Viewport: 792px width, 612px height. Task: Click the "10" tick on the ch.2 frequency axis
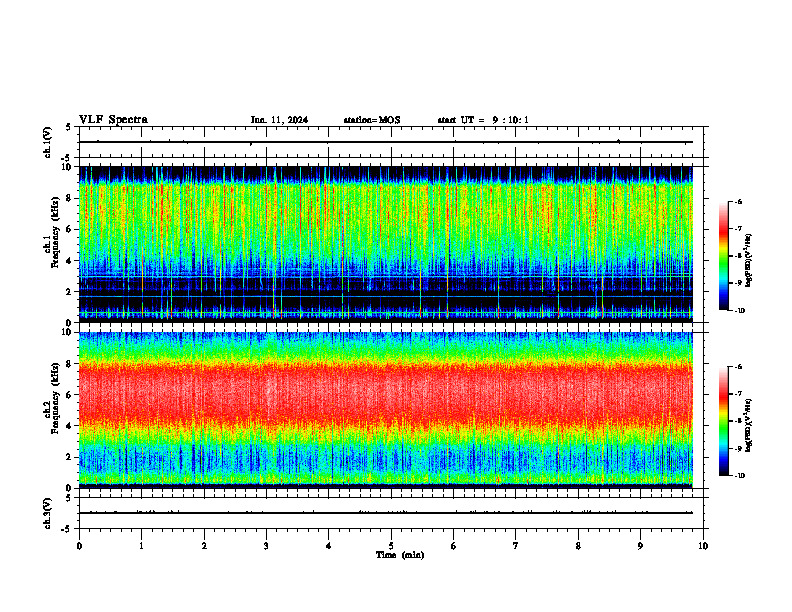tap(68, 332)
